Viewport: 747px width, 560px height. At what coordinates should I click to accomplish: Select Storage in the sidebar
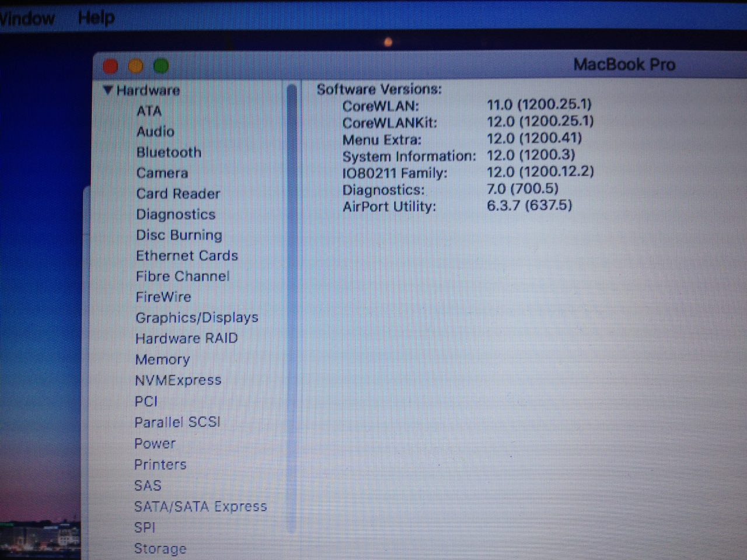coord(160,548)
